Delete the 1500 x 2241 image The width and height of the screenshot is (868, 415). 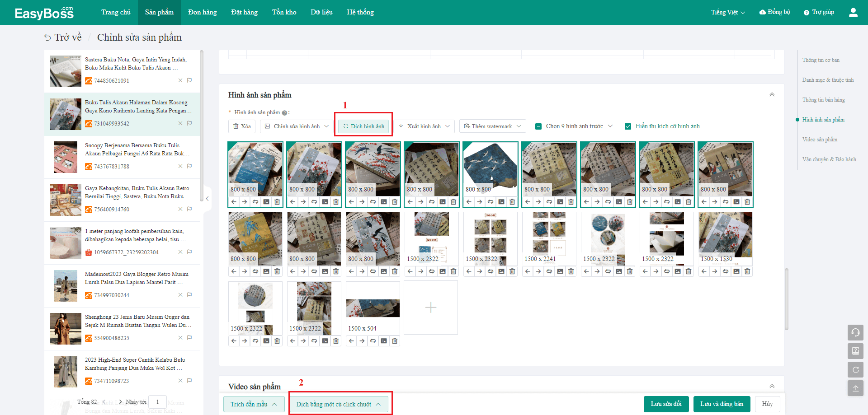click(571, 271)
